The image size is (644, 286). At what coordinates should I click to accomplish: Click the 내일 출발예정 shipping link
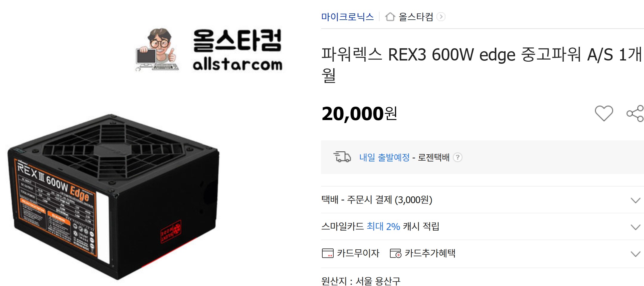pyautogui.click(x=384, y=157)
